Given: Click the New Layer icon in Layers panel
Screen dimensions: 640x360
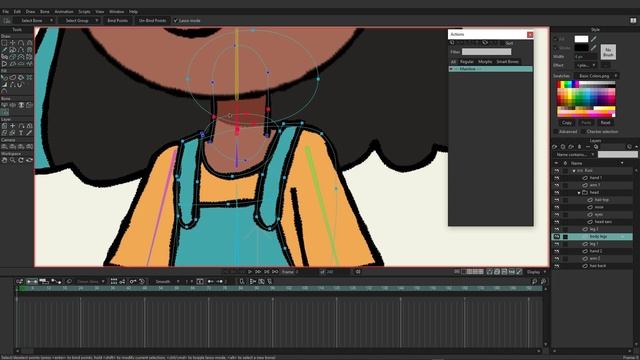Looking at the screenshot, I should point(554,147).
